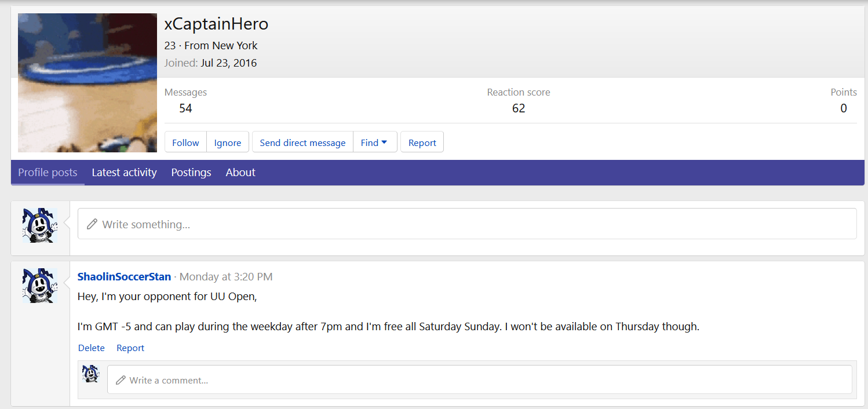Click the pencil icon in comment box
The image size is (868, 409).
pyautogui.click(x=121, y=380)
